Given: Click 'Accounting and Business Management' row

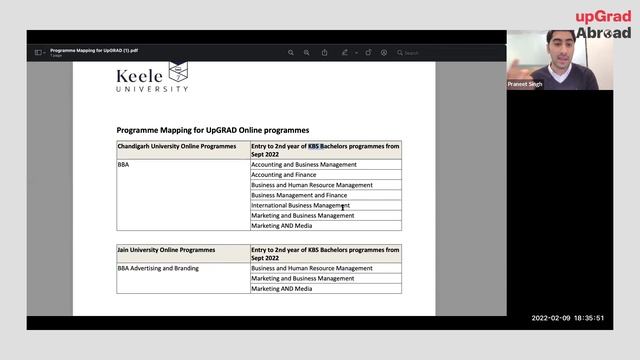Looking at the screenshot, I should coord(326,164).
